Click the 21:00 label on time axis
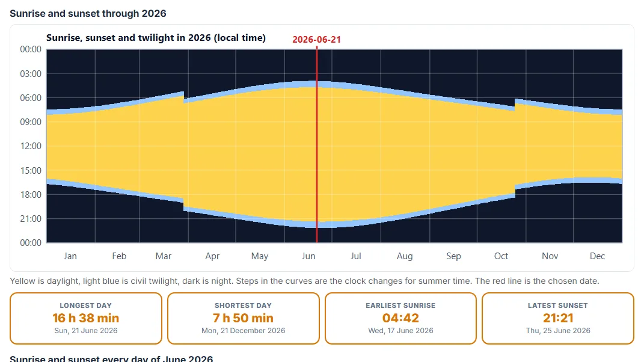The height and width of the screenshot is (362, 644). coord(31,219)
